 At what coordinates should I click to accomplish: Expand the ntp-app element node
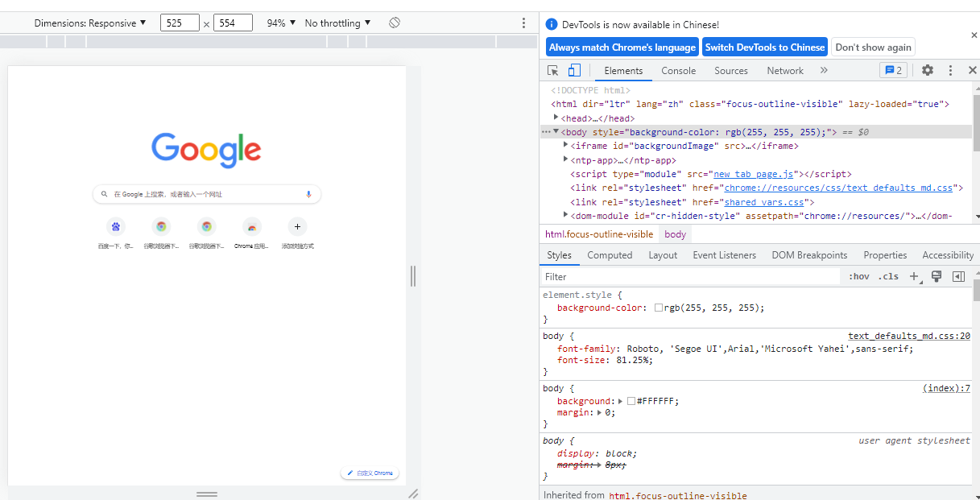pos(565,159)
